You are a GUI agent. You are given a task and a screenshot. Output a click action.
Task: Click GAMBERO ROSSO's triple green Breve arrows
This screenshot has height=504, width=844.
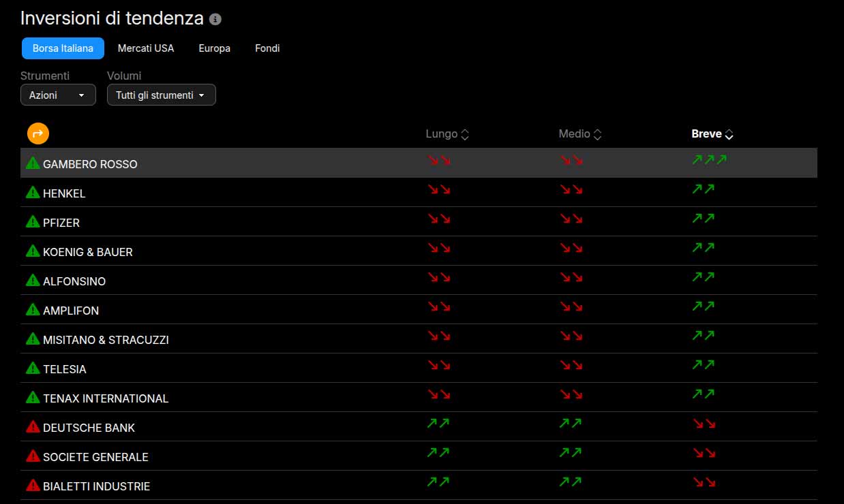tap(710, 160)
